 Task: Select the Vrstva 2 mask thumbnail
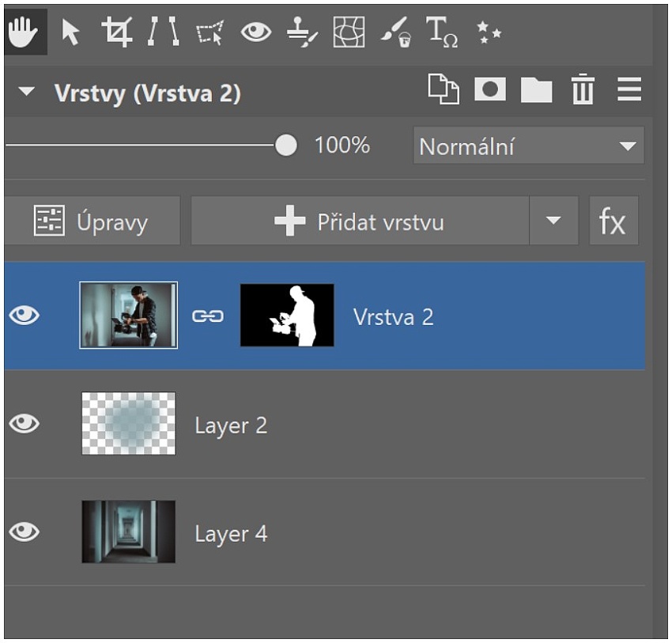(x=287, y=315)
